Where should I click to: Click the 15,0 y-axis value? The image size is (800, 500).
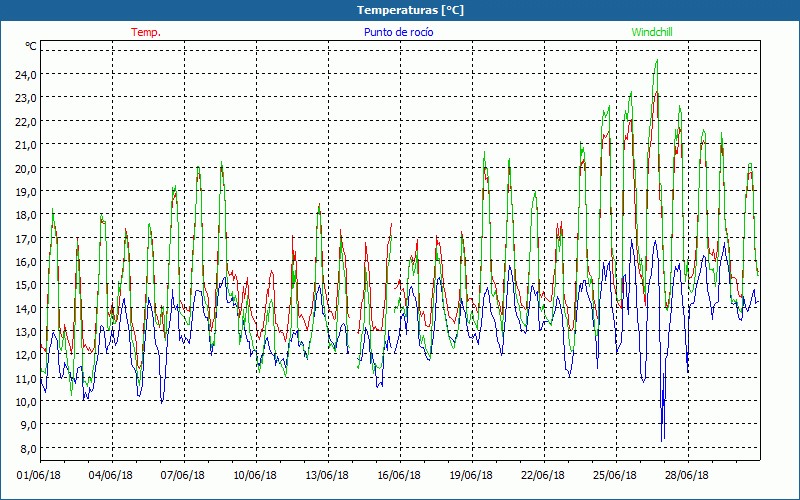click(x=26, y=285)
